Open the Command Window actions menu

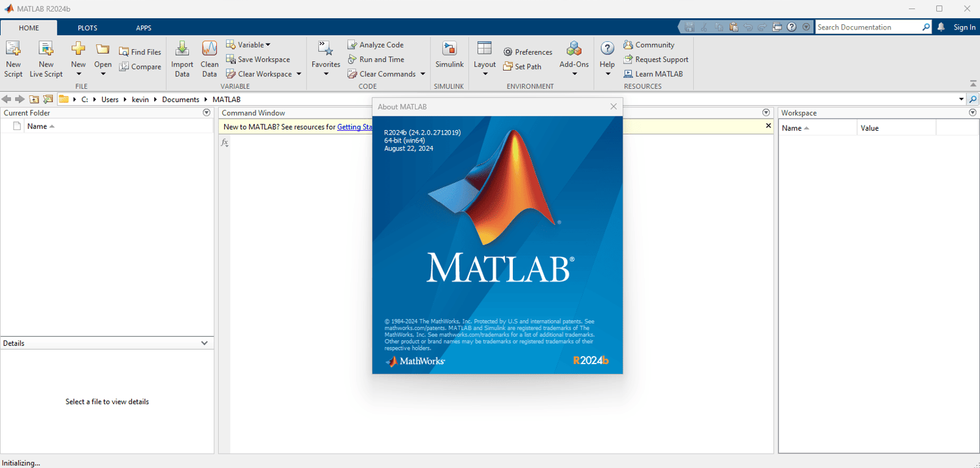[766, 112]
